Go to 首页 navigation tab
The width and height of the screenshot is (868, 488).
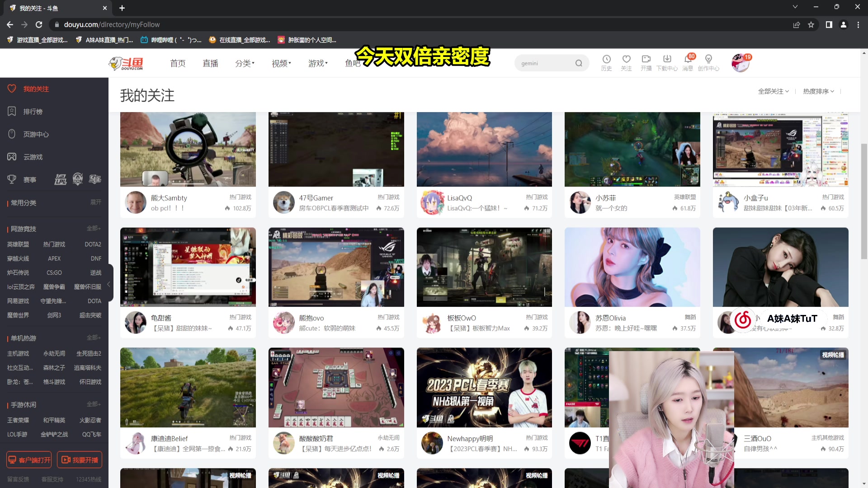click(178, 63)
